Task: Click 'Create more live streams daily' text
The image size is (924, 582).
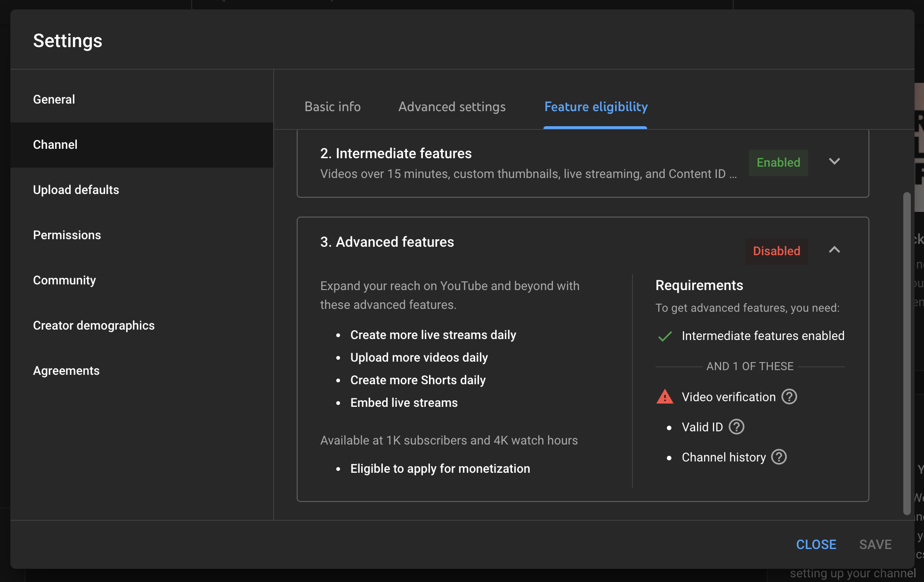Action: coord(433,335)
